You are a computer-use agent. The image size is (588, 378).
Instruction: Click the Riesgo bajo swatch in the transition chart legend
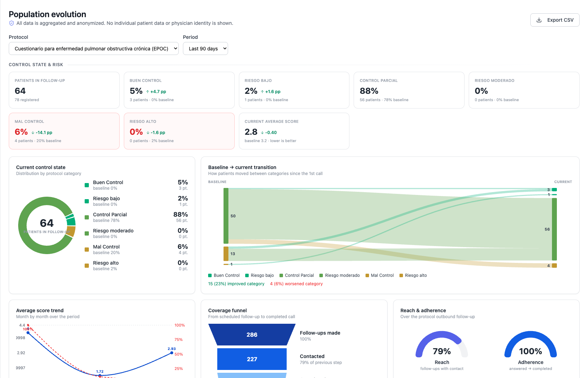pyautogui.click(x=247, y=275)
